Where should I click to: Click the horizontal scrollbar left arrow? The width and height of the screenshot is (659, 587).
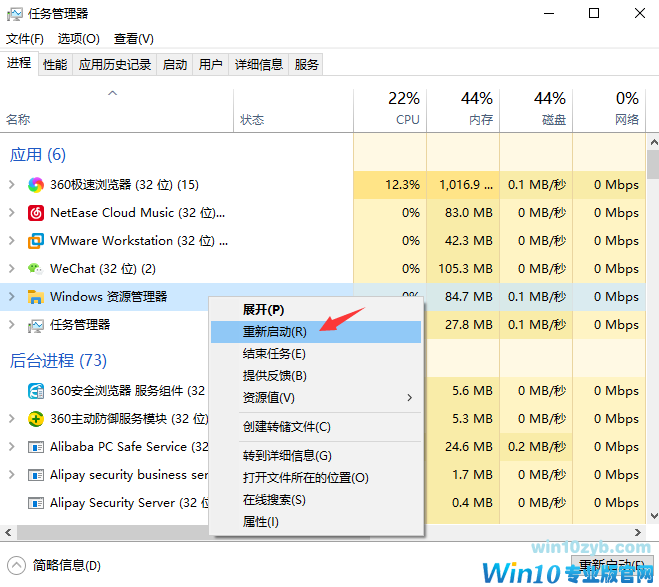pyautogui.click(x=8, y=533)
